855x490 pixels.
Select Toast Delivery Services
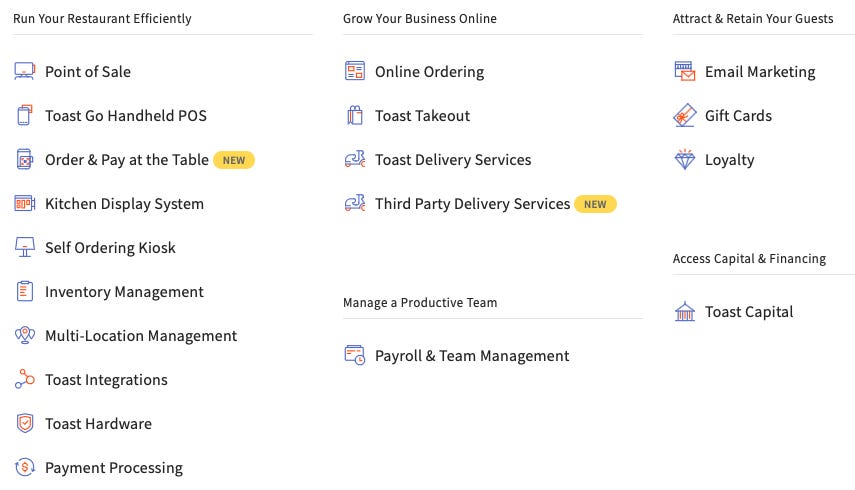click(x=453, y=160)
